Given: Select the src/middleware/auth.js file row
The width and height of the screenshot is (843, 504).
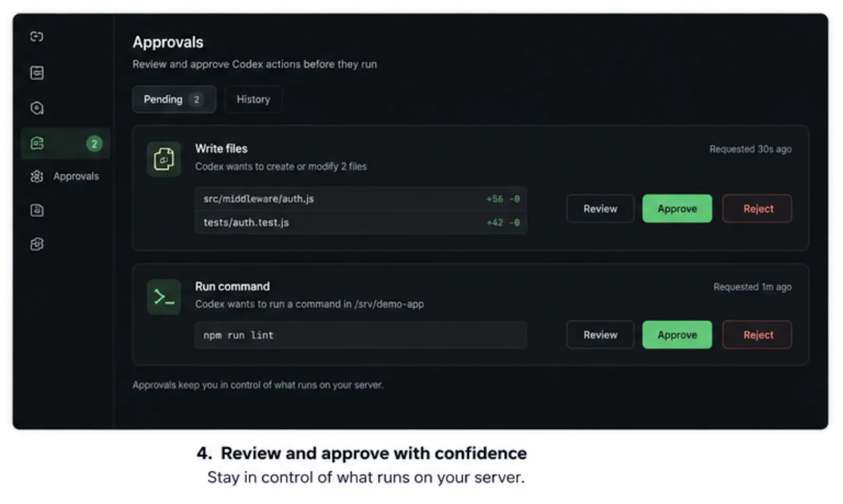Looking at the screenshot, I should click(x=361, y=199).
